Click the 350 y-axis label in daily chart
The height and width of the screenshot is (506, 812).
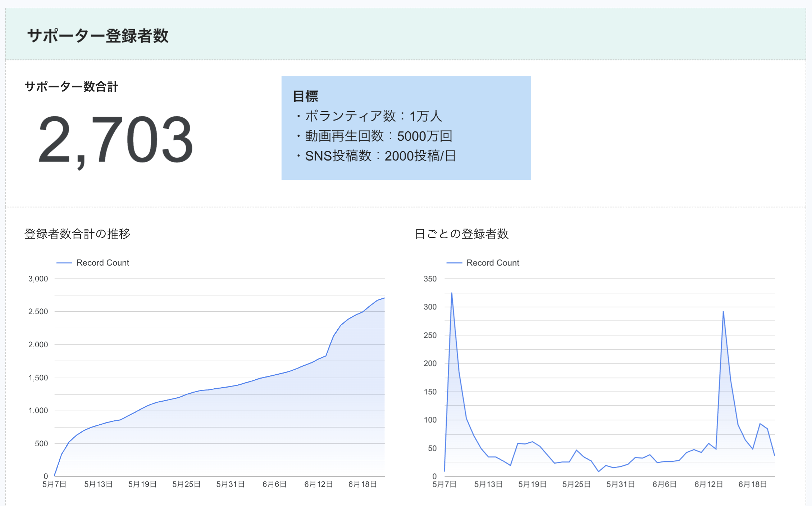(430, 279)
